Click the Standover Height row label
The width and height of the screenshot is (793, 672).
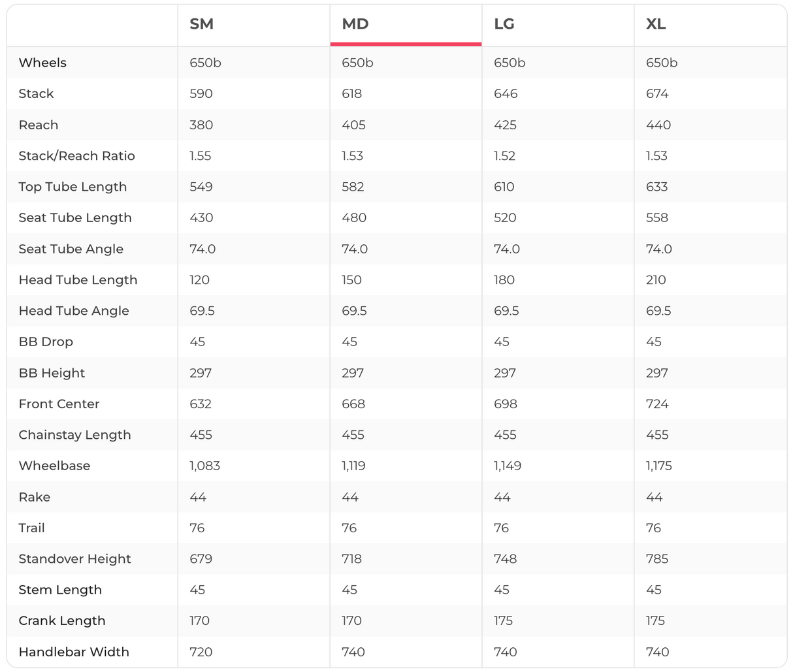74,559
